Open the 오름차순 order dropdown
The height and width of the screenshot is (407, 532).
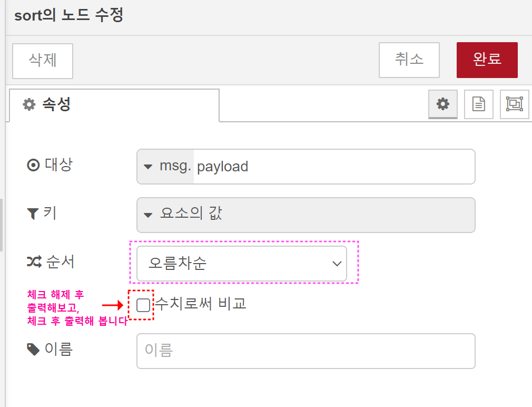(242, 264)
